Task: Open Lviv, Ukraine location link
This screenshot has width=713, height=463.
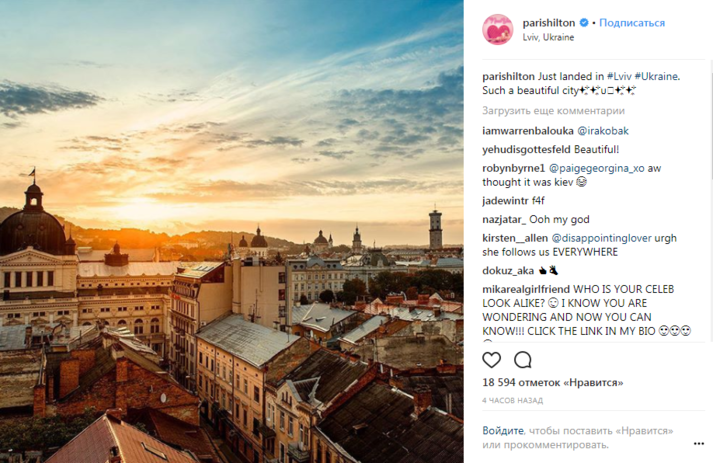Action: coord(548,37)
